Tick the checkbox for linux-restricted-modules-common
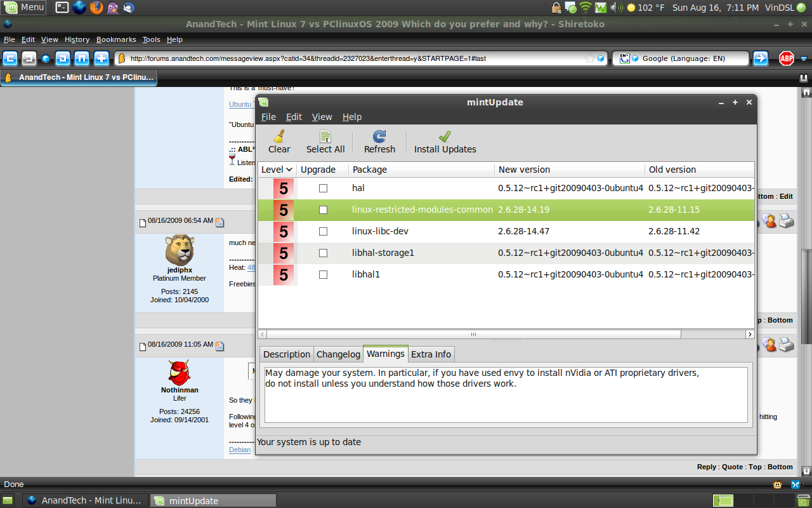Screen dimensions: 812x508 click(x=323, y=210)
